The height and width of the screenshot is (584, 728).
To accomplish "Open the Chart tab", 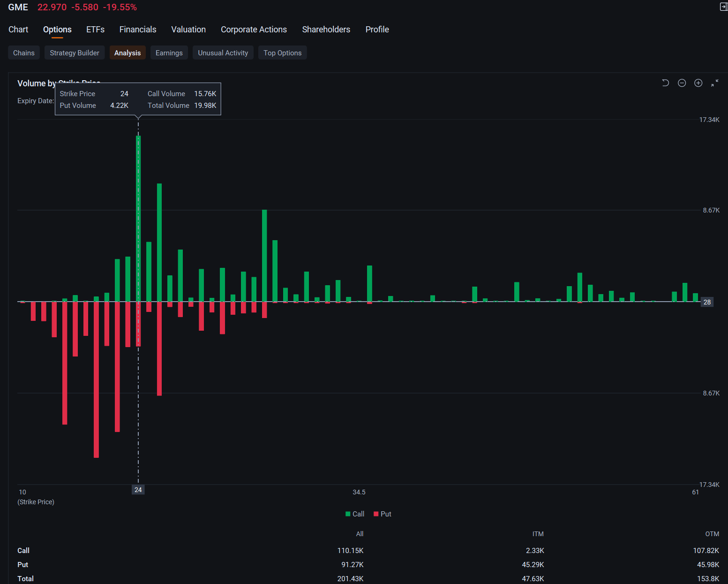I will (18, 30).
